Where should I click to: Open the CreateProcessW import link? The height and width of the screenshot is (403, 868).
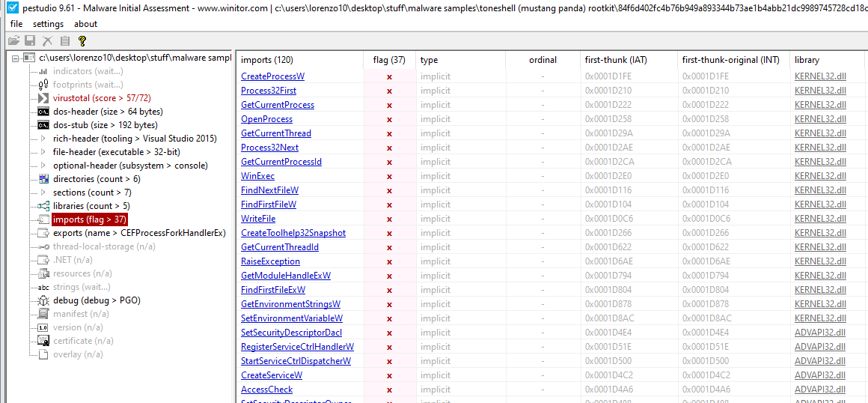click(x=273, y=76)
